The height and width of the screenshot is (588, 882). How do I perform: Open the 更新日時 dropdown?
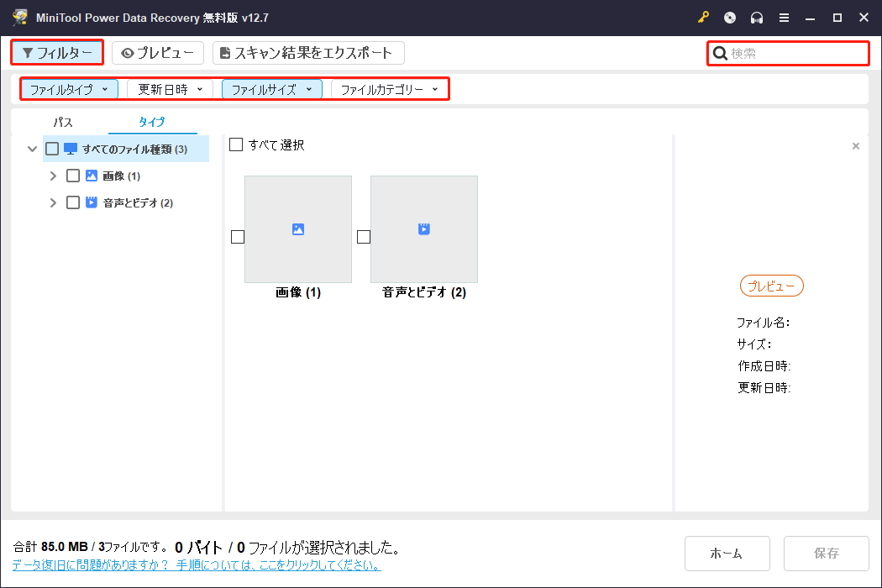(x=170, y=88)
